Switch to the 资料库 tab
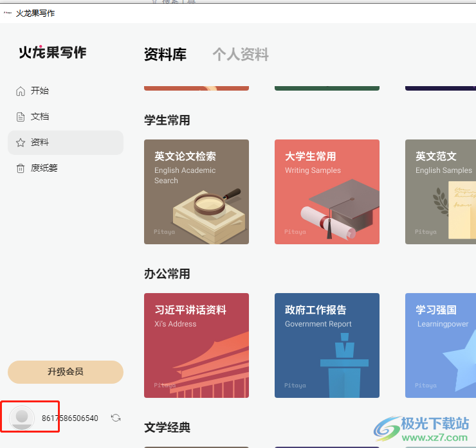This screenshot has width=476, height=448. [x=165, y=55]
